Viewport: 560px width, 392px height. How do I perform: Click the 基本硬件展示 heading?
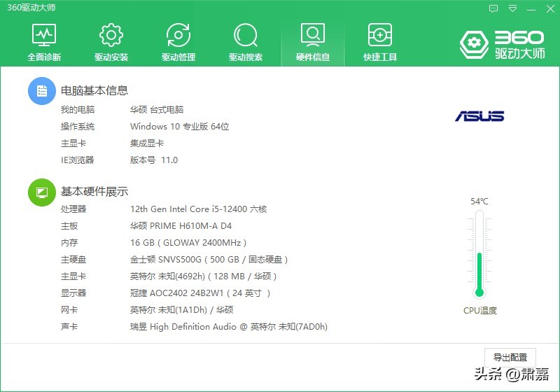point(94,192)
